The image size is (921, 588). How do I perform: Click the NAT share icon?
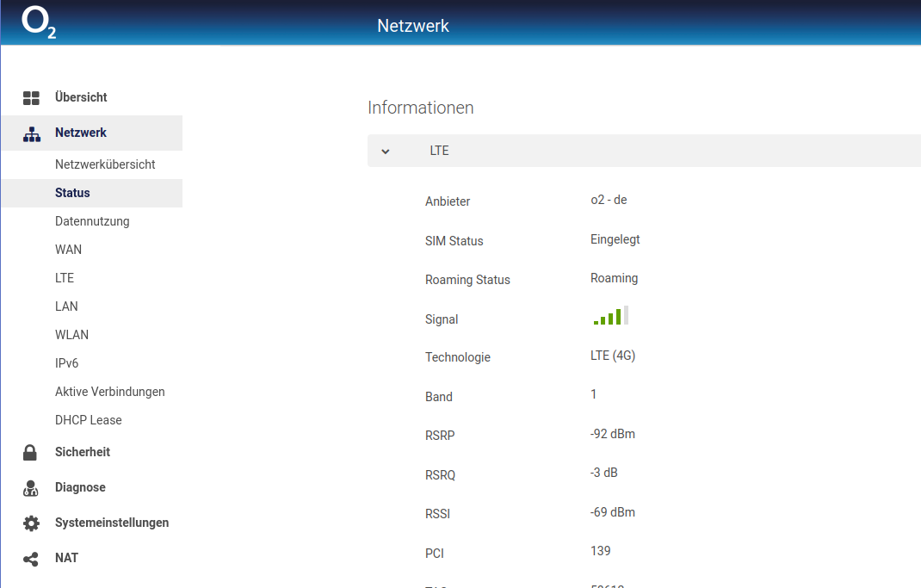click(30, 559)
